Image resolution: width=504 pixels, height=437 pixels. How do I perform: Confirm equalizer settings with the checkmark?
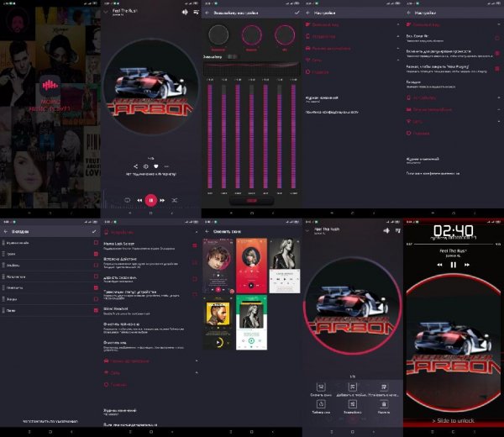pyautogui.click(x=297, y=13)
